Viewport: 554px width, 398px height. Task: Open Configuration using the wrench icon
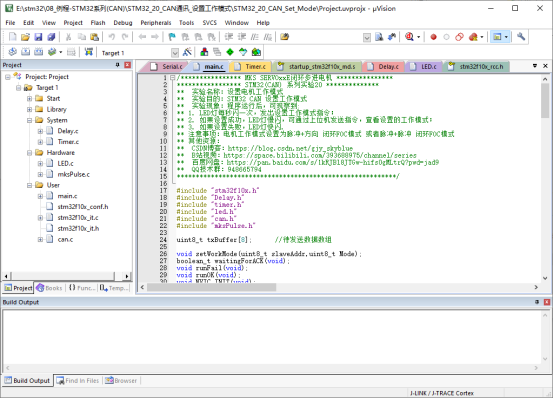(x=521, y=37)
